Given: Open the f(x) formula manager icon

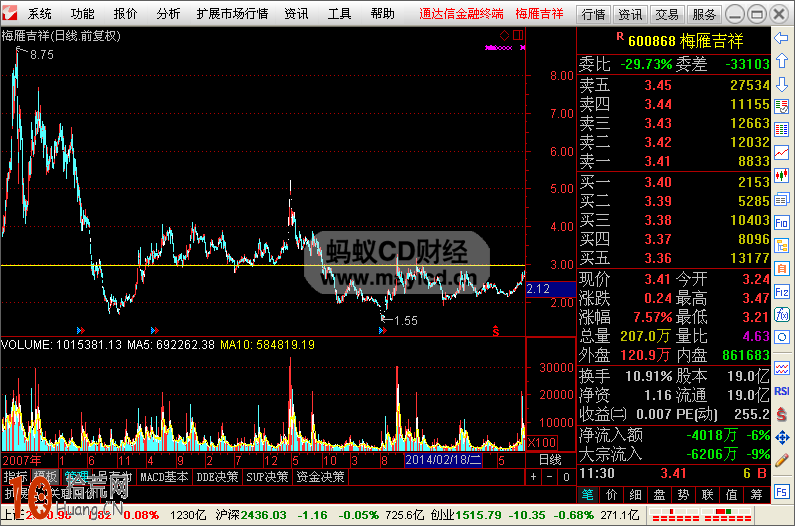Looking at the screenshot, I should coord(781,315).
